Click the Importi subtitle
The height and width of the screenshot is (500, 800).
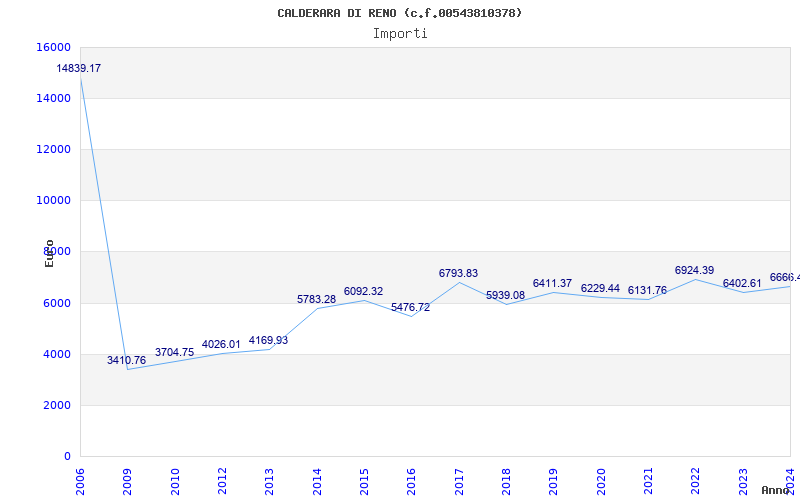click(x=400, y=34)
